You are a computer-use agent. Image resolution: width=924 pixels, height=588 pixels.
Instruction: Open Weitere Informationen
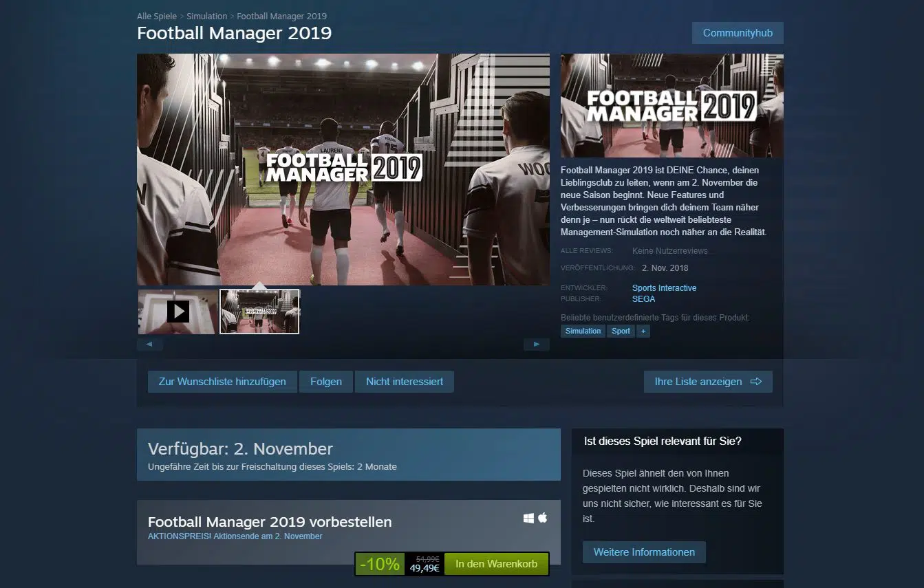coord(644,552)
